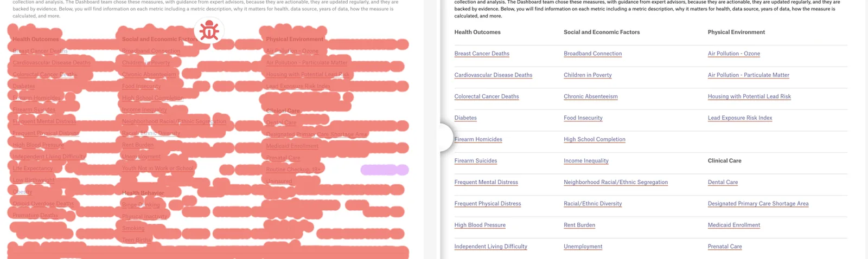Open Firearm Homicides in the left pane

click(36, 98)
